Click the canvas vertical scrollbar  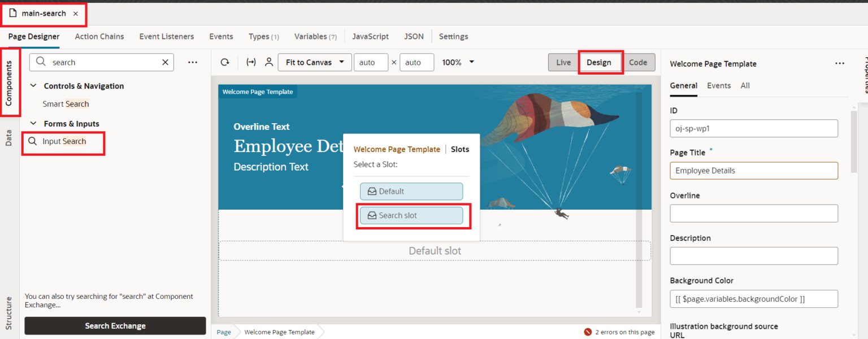click(639, 201)
